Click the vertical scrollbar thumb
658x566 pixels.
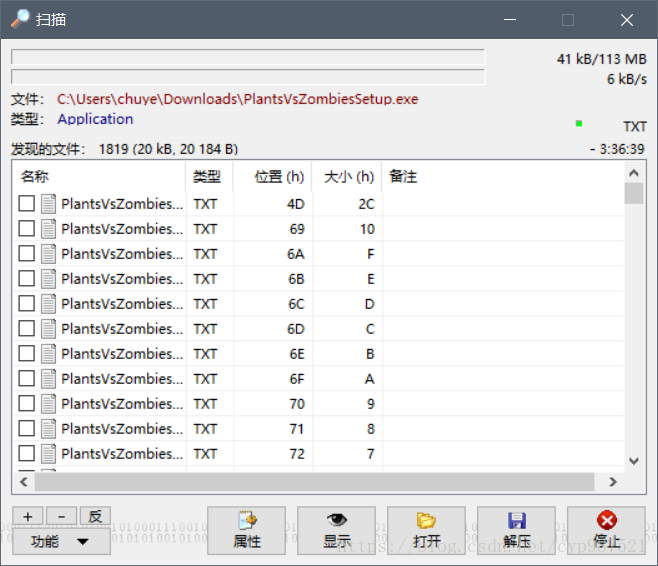pos(634,193)
